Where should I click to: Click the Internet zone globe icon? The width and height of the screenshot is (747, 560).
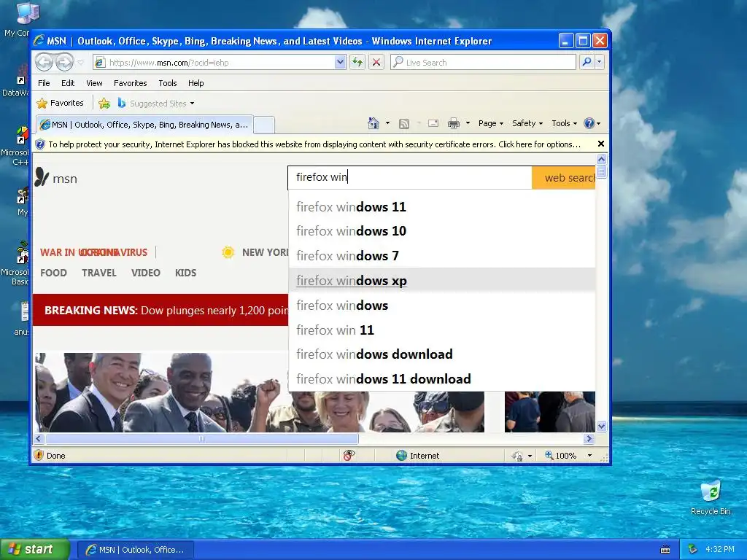pos(402,456)
